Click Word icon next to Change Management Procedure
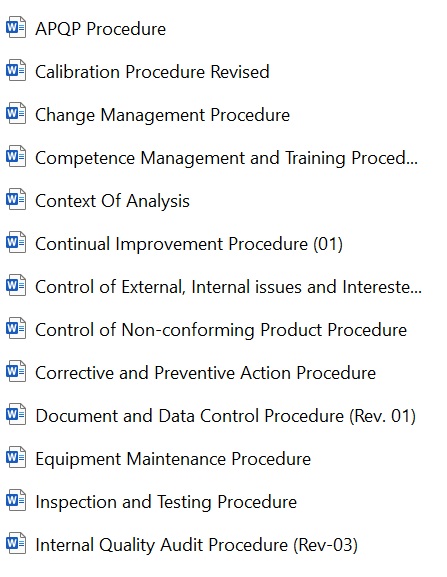The image size is (447, 577). tap(16, 113)
